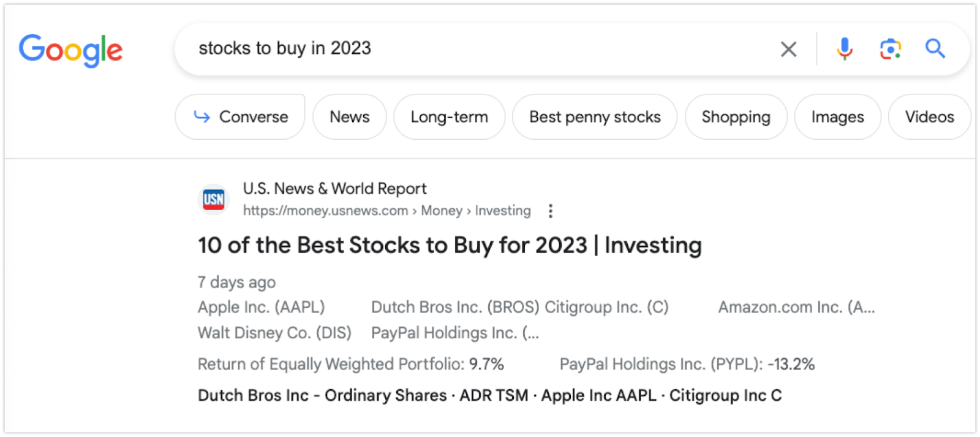
Task: Start voice search with microphone icon
Action: pyautogui.click(x=845, y=48)
